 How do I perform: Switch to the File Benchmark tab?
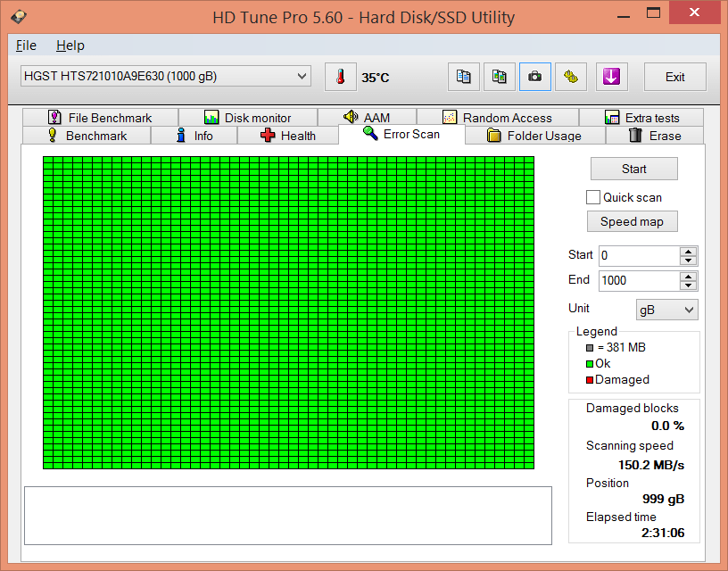100,118
